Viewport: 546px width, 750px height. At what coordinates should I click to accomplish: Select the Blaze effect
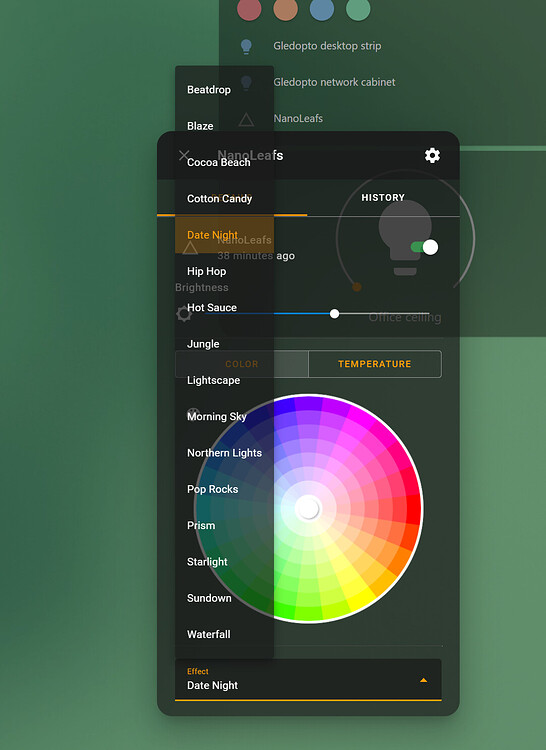click(224, 126)
